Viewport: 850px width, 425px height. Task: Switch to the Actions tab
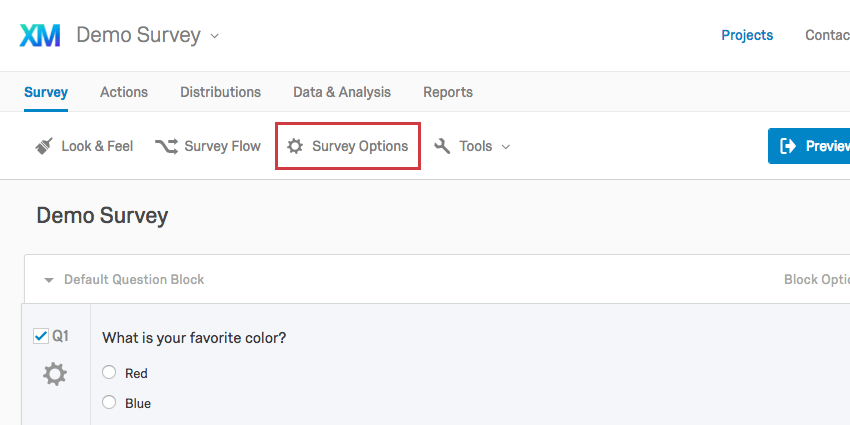[124, 92]
